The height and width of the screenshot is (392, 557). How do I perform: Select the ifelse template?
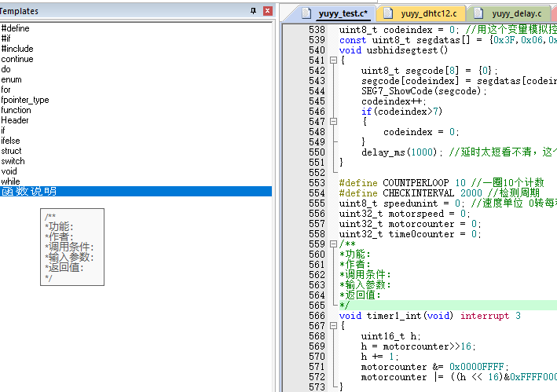coord(136,141)
